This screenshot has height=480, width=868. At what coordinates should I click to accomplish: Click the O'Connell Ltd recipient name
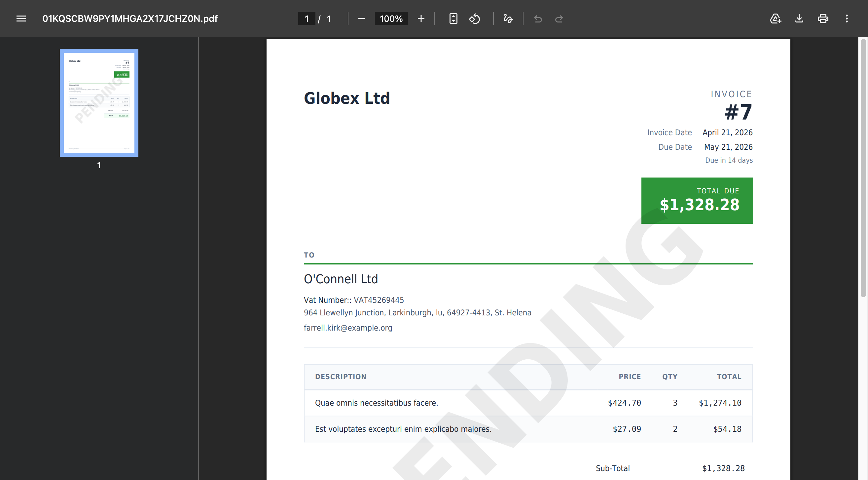click(x=341, y=279)
